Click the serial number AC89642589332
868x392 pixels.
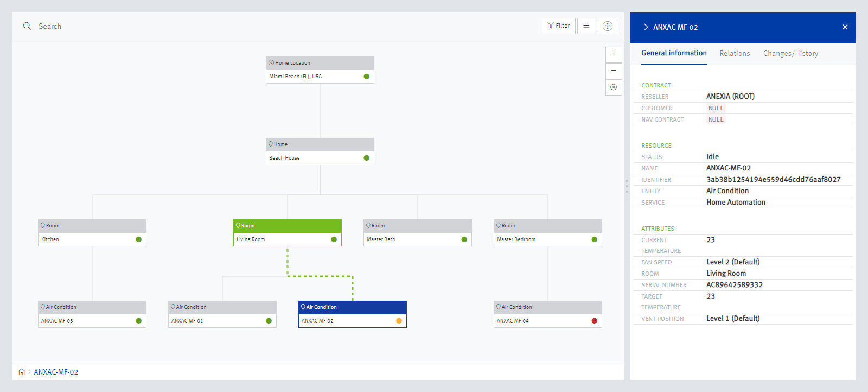coord(735,285)
